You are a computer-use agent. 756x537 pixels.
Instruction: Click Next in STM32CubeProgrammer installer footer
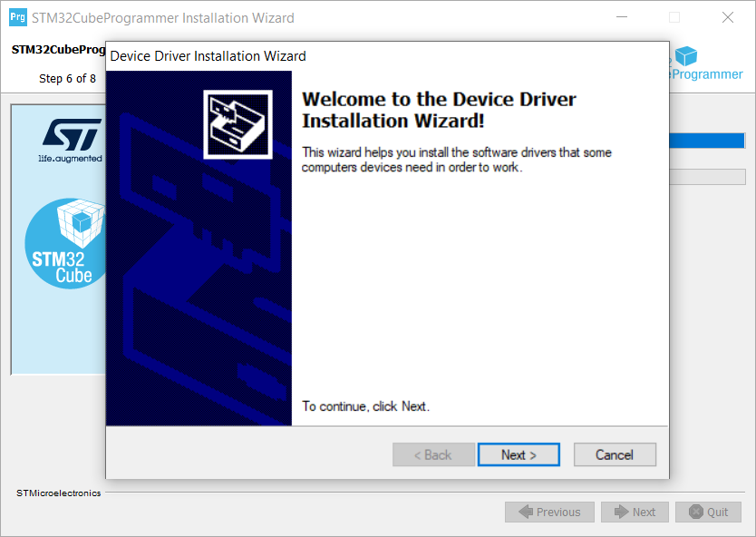(635, 512)
